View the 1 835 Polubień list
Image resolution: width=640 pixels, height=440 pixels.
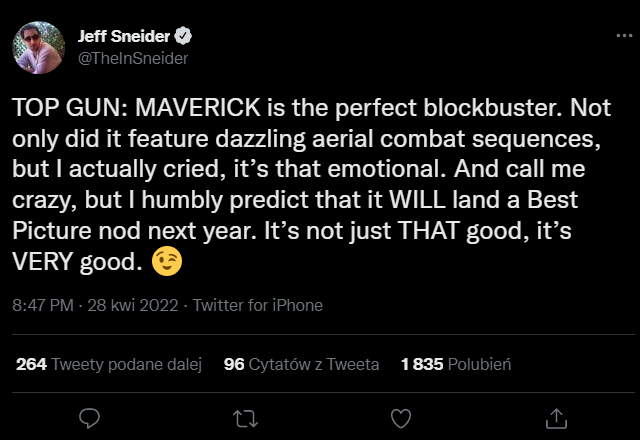click(x=455, y=365)
